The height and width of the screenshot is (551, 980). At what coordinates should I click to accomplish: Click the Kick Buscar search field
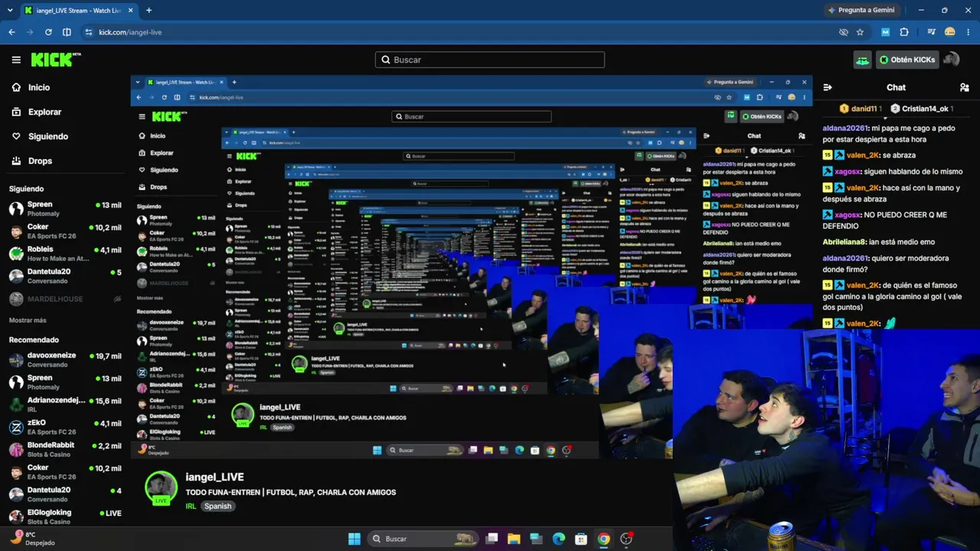(x=490, y=60)
